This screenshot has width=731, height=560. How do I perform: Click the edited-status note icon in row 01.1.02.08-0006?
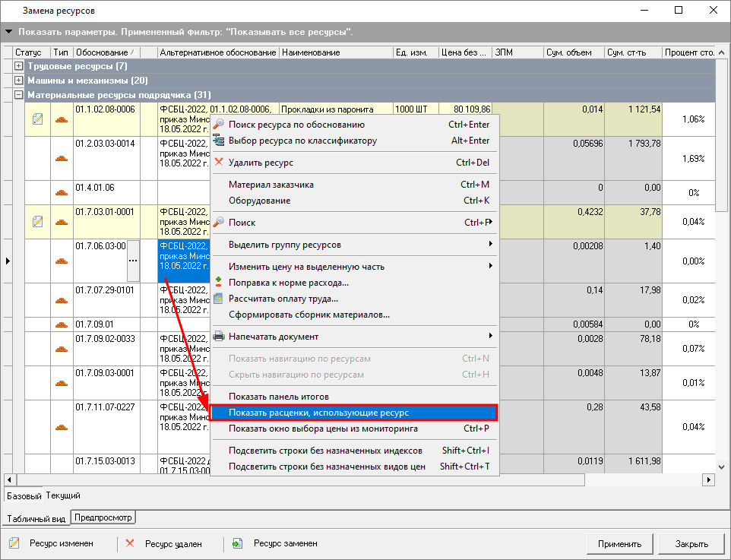pyautogui.click(x=37, y=119)
